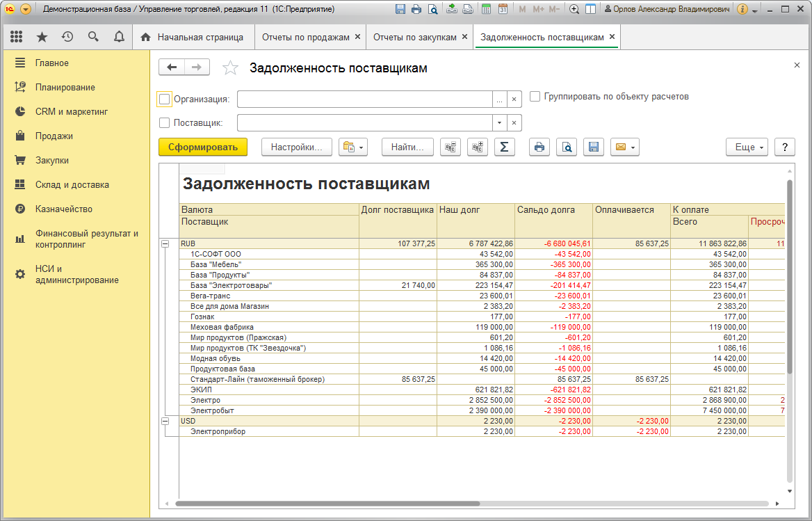Enable the Поставщик filter checkbox
Viewport: 812px width, 521px height.
(164, 122)
